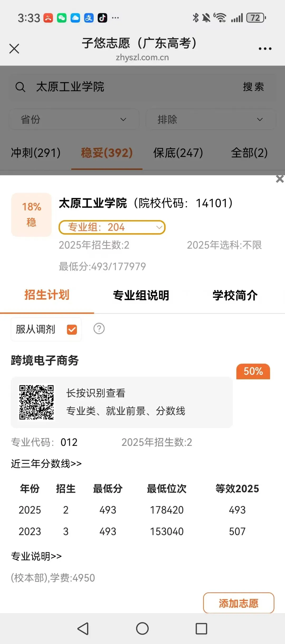Open the 学校简介 tab
The image size is (285, 644).
(235, 295)
